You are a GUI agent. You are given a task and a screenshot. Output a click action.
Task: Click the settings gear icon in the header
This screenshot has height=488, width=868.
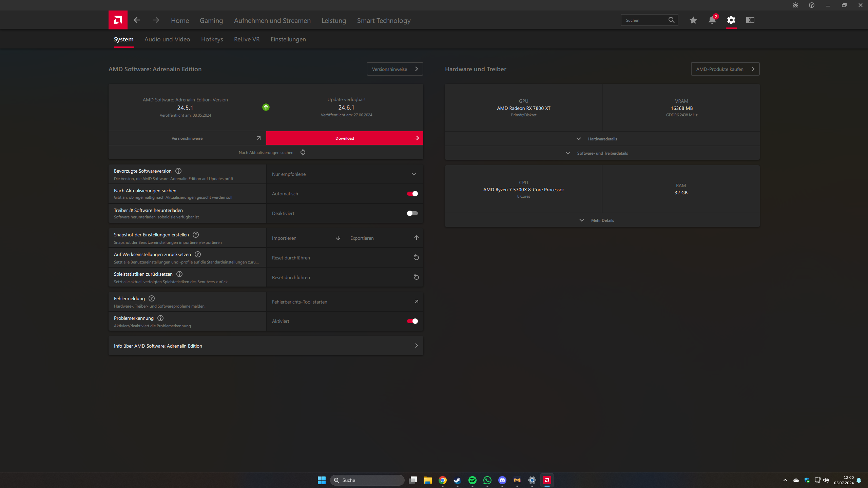(x=731, y=20)
